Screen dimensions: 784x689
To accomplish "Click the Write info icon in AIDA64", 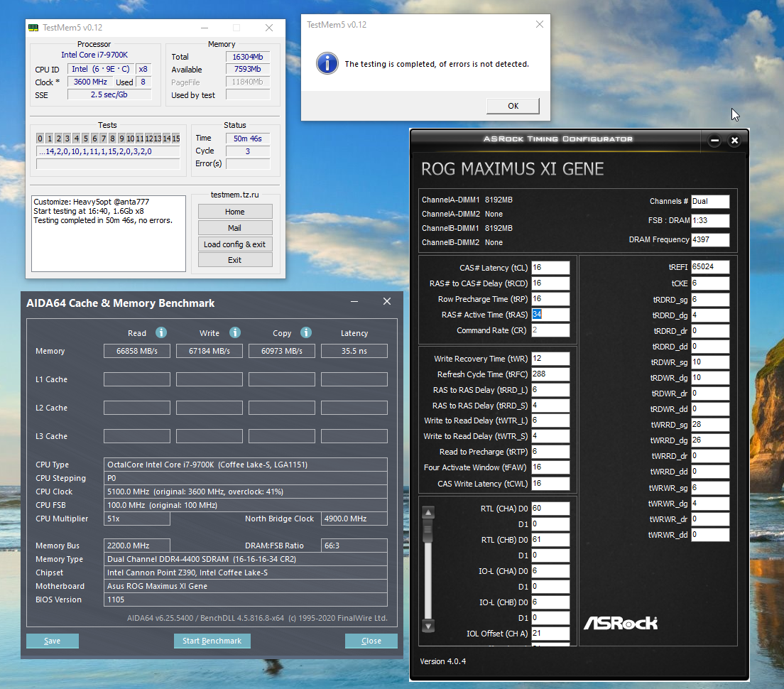I will point(235,332).
